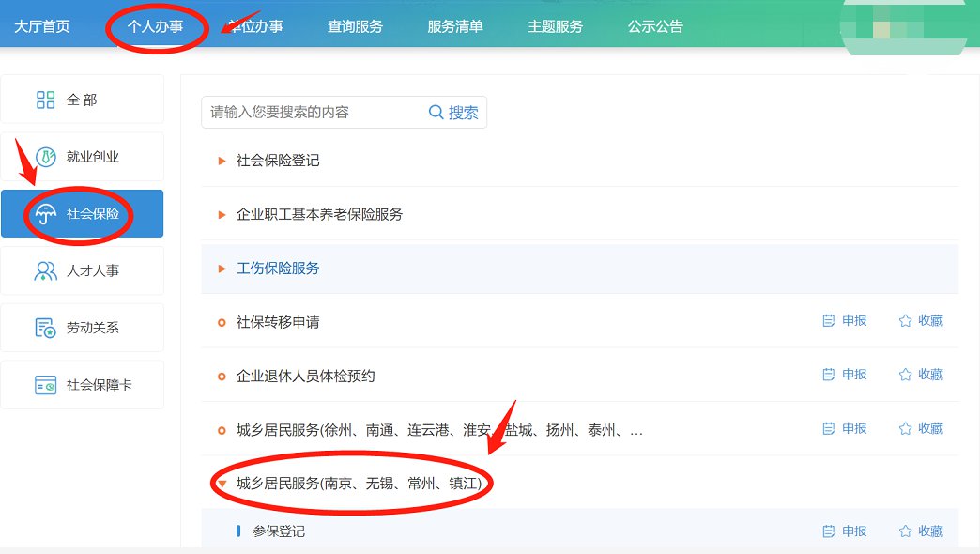Viewport: 980px width, 554px height.
Task: Click the 社会保障卡 card icon
Action: pos(45,385)
